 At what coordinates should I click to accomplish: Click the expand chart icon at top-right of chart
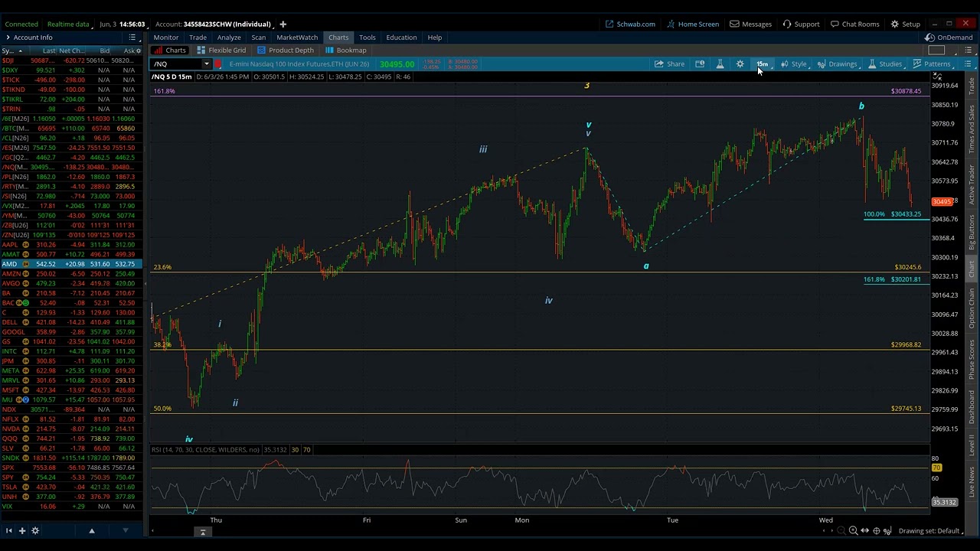(x=937, y=77)
